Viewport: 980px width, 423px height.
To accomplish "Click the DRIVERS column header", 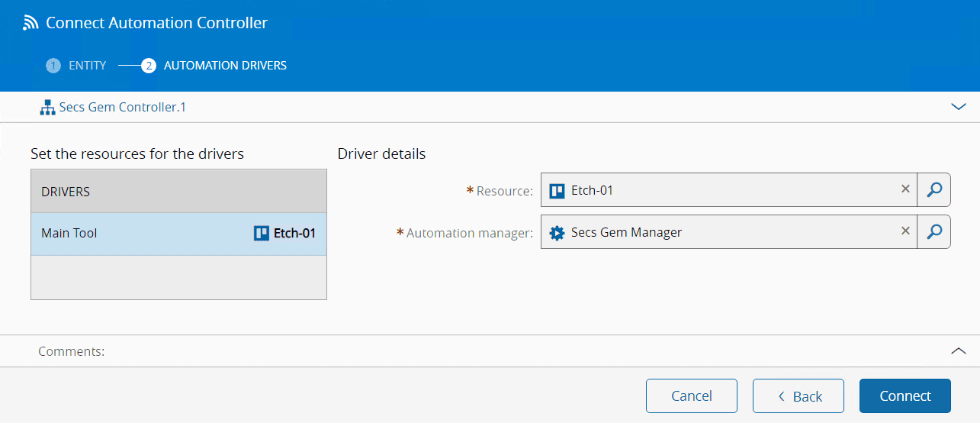I will (x=178, y=192).
